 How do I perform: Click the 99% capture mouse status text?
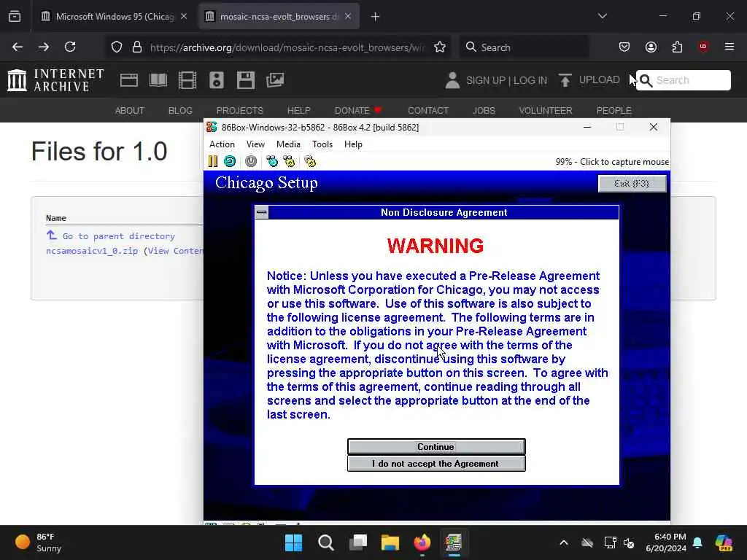click(612, 162)
